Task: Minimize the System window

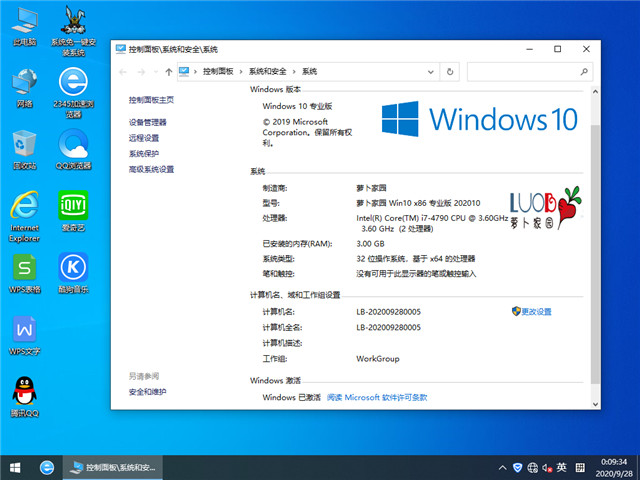Action: pos(530,49)
